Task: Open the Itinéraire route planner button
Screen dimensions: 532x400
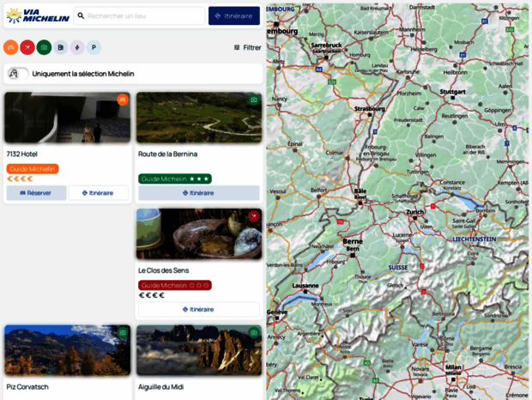Action: pos(234,15)
